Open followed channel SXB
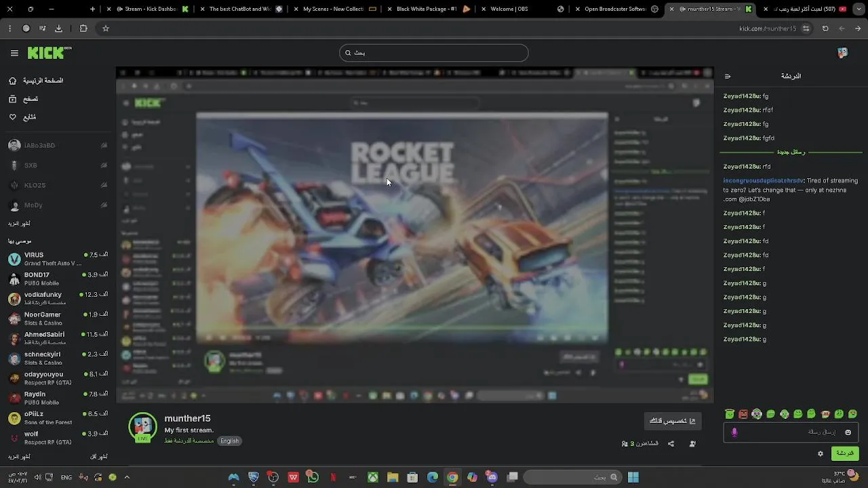 pos(58,165)
